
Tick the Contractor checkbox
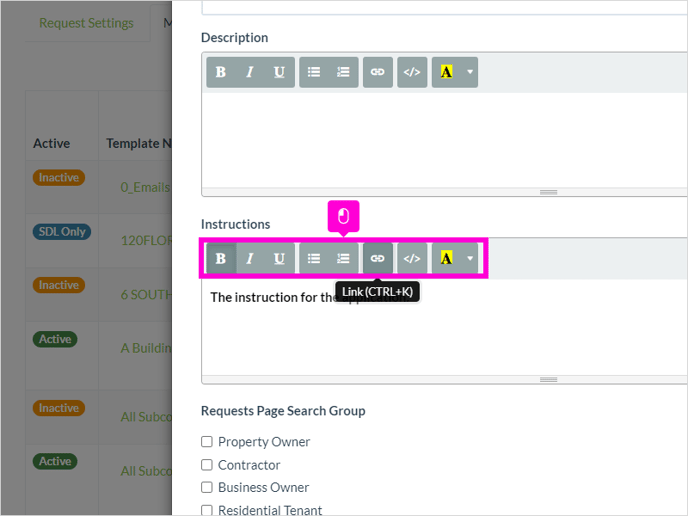pyautogui.click(x=207, y=465)
